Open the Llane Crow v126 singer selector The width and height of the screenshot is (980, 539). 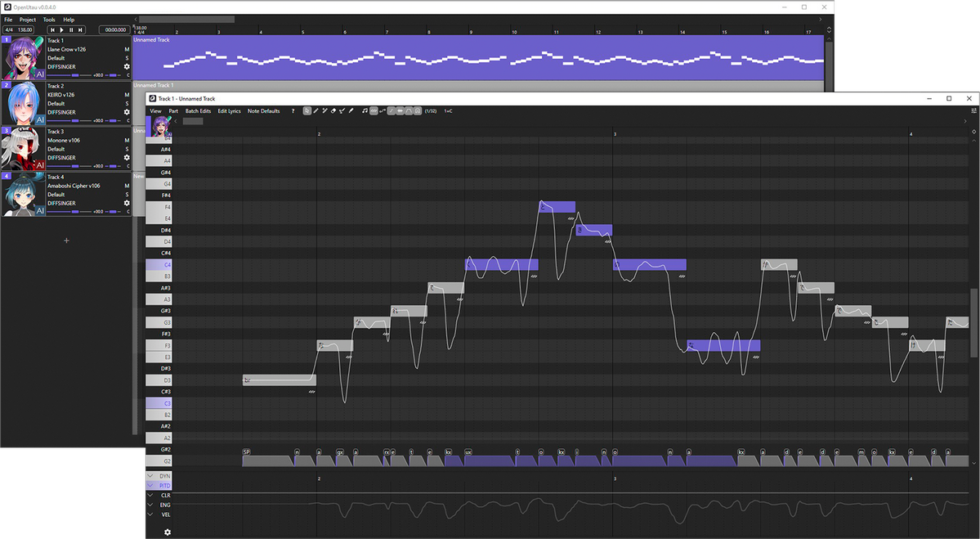pyautogui.click(x=67, y=49)
